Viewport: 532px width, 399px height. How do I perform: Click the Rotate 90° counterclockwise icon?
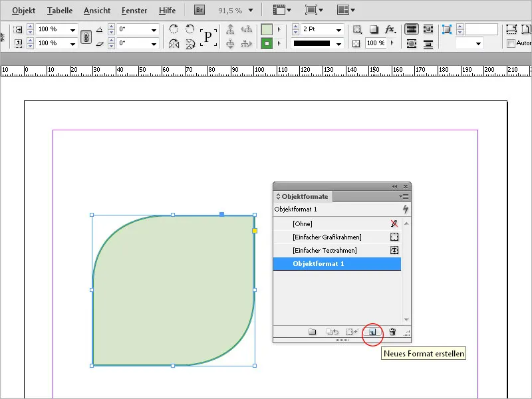[190, 29]
